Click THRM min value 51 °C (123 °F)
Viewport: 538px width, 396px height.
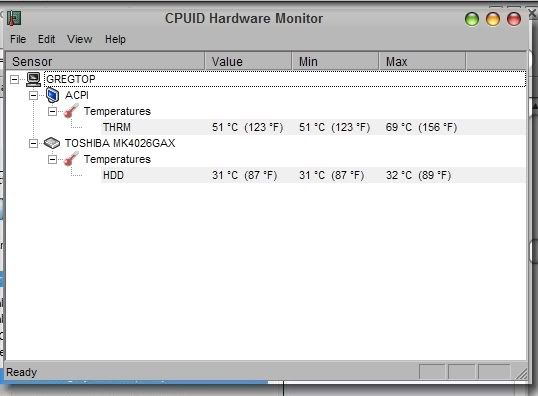[x=335, y=127]
